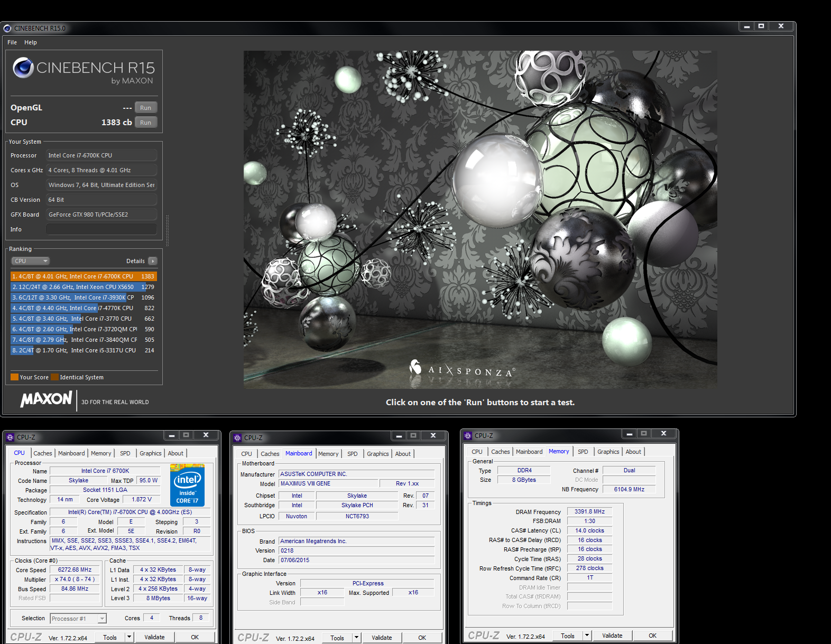Click the orange Your Score legend swatch
The width and height of the screenshot is (831, 644).
(x=15, y=377)
